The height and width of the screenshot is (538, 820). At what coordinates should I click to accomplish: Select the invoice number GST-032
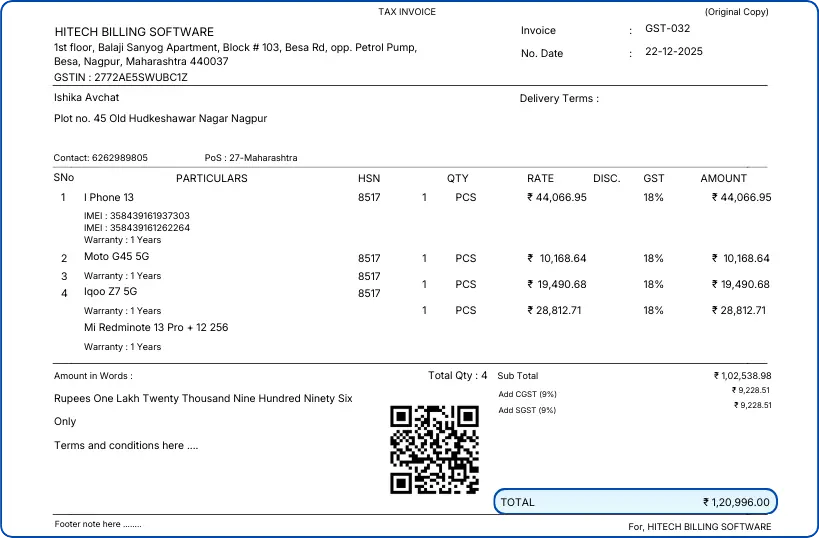click(667, 29)
